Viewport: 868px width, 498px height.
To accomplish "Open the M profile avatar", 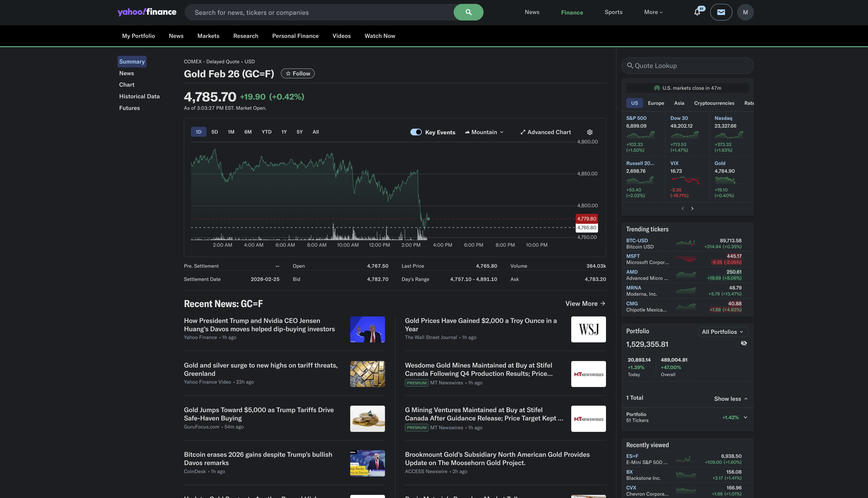I will (745, 12).
